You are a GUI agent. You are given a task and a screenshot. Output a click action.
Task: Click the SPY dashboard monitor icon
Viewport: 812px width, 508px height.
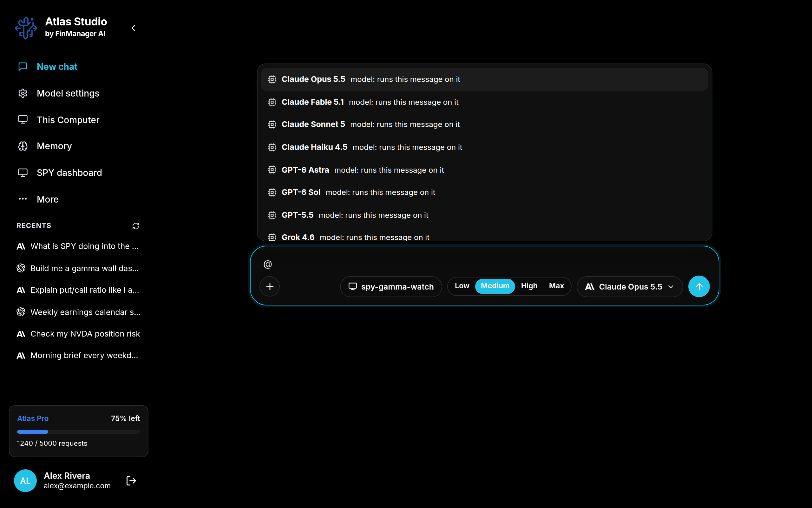pyautogui.click(x=23, y=173)
